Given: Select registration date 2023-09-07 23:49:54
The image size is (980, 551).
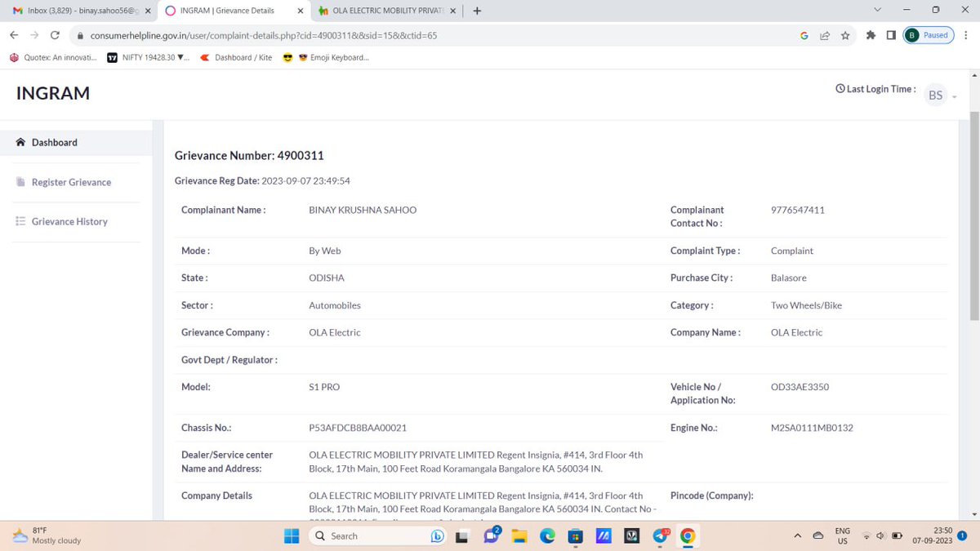Looking at the screenshot, I should tap(306, 180).
